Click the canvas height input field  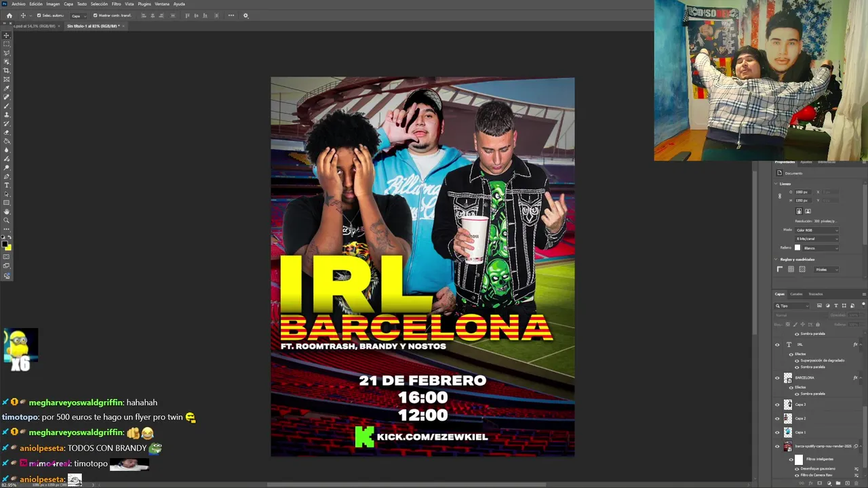pyautogui.click(x=803, y=201)
